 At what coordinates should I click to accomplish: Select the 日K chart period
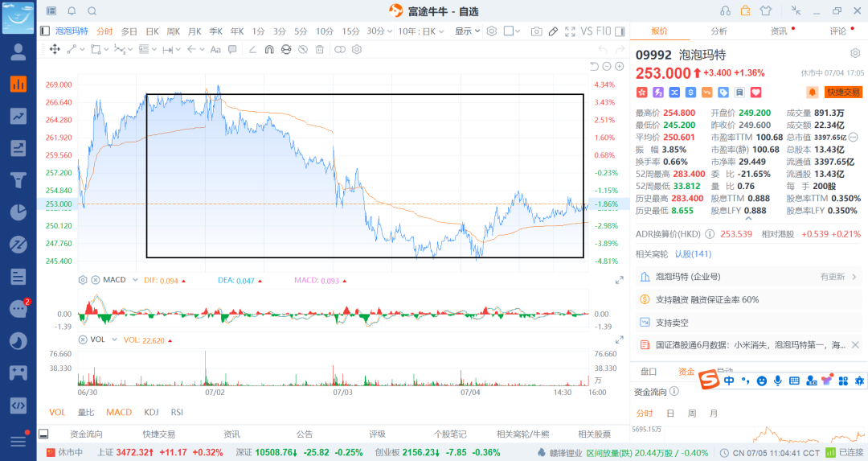152,31
